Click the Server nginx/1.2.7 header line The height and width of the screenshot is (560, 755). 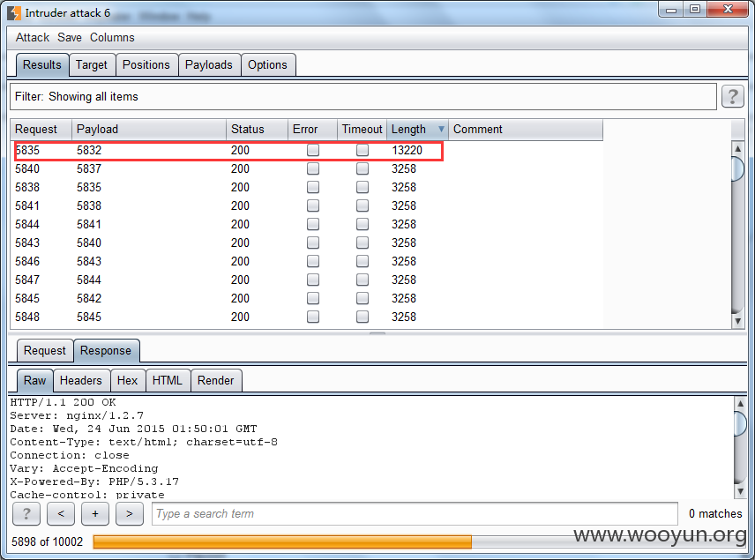(x=77, y=415)
